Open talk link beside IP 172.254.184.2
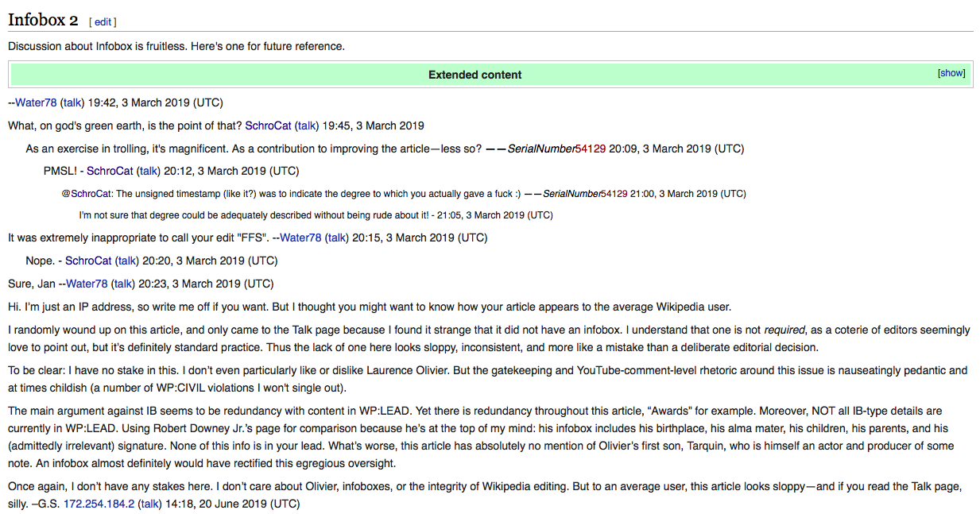The image size is (980, 514). point(149,504)
